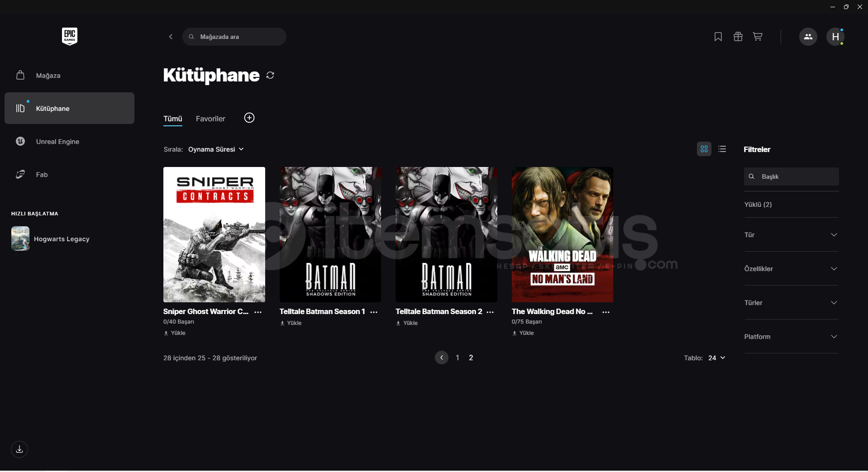This screenshot has height=472, width=868.
Task: Open the Telltale Batman Season 1 cover
Action: tap(330, 234)
